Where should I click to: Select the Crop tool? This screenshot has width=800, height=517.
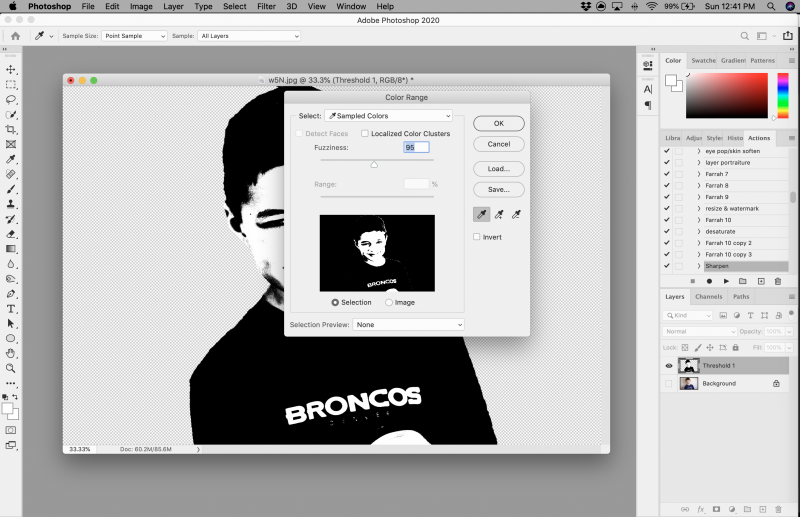point(11,130)
